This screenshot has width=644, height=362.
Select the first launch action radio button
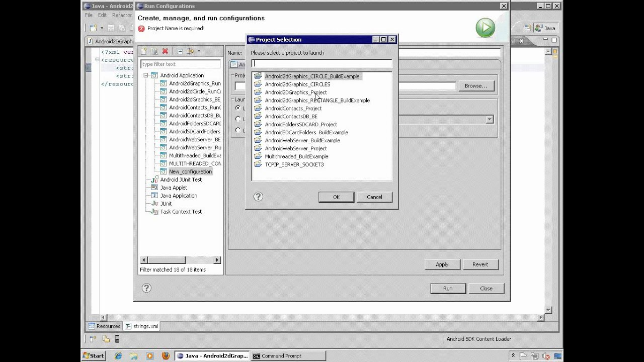[238, 108]
